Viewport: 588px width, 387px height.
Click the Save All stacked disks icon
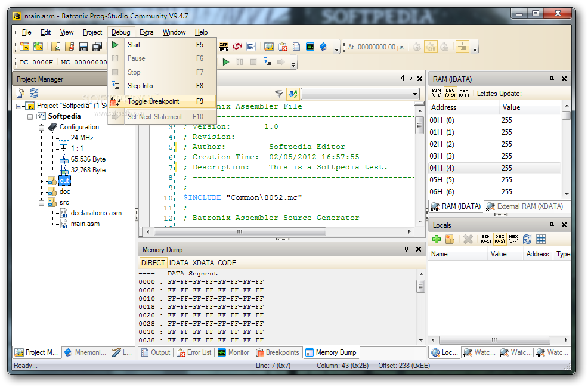click(x=97, y=47)
